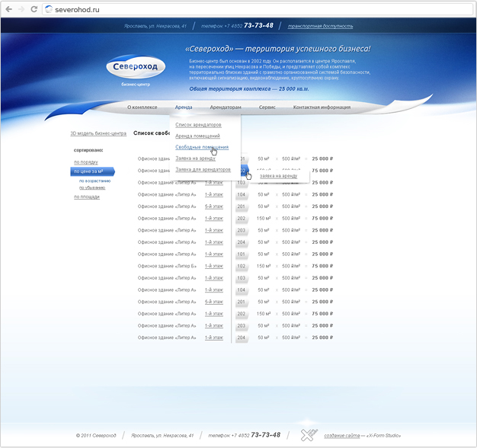The height and width of the screenshot is (448, 477).
Task: Sort по убыванию
Action: tap(92, 188)
